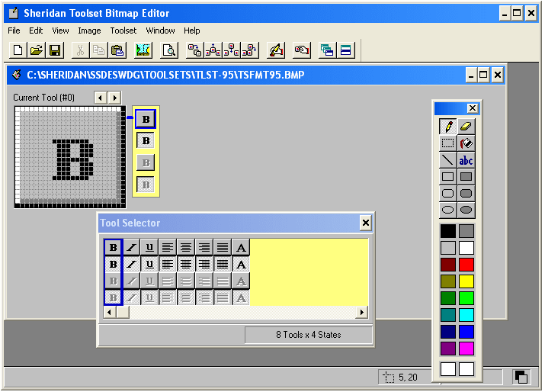Click the map image toolbar icon

(x=143, y=50)
